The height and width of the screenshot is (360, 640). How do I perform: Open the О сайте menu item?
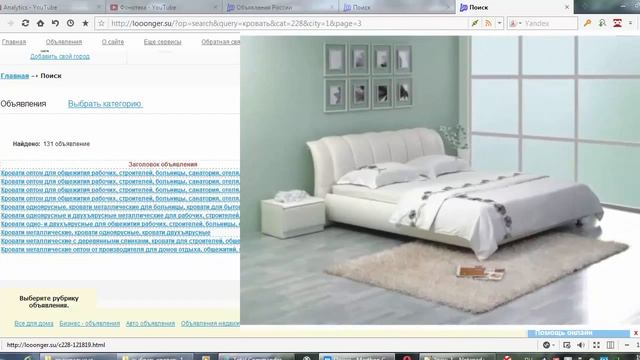pos(113,42)
